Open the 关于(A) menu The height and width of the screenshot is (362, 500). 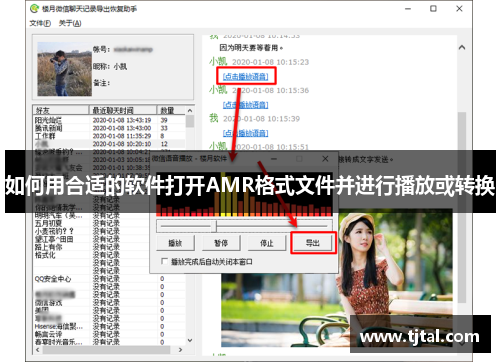[70, 23]
